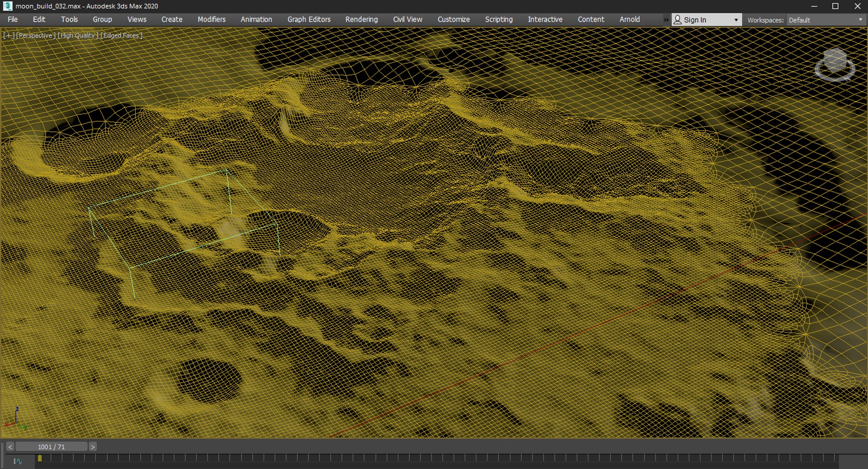
Task: Click the world axis tripod icon
Action: [x=16, y=418]
